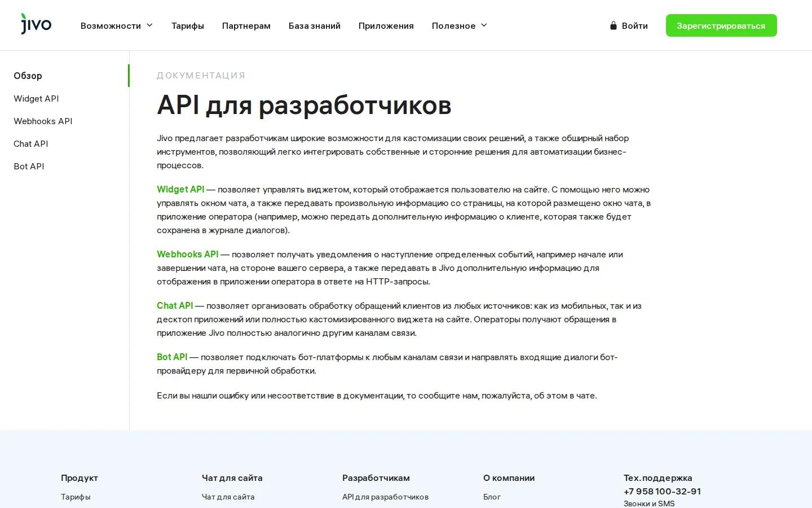Image resolution: width=812 pixels, height=508 pixels.
Task: Click the green Зарегистрироваться button
Action: coord(721,25)
